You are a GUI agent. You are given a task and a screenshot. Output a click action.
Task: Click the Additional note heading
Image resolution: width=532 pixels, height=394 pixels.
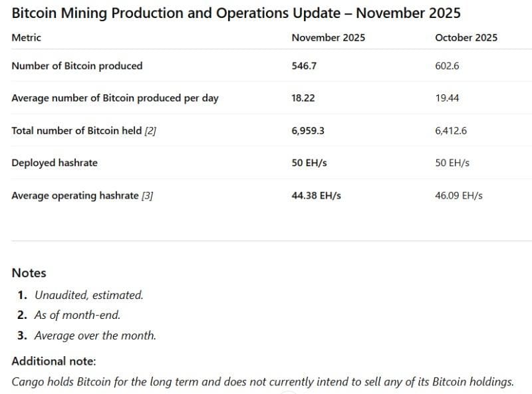tap(54, 361)
